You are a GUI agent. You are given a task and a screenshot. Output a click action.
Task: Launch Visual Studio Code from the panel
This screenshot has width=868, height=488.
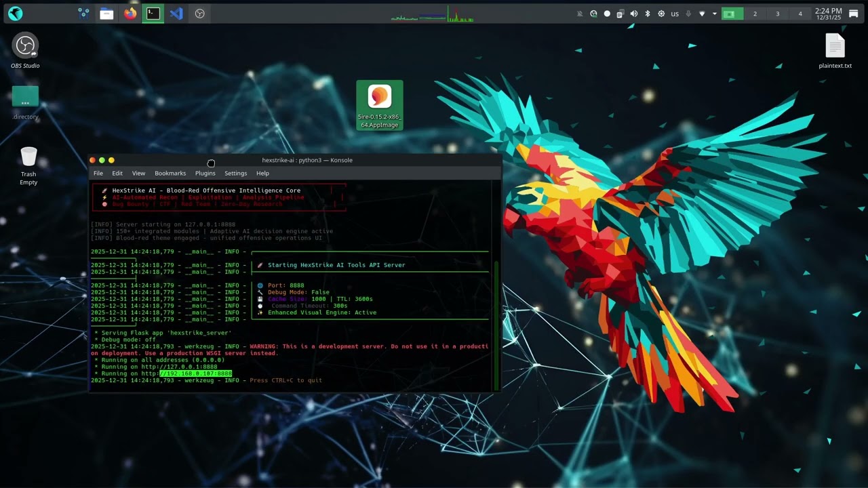click(176, 14)
